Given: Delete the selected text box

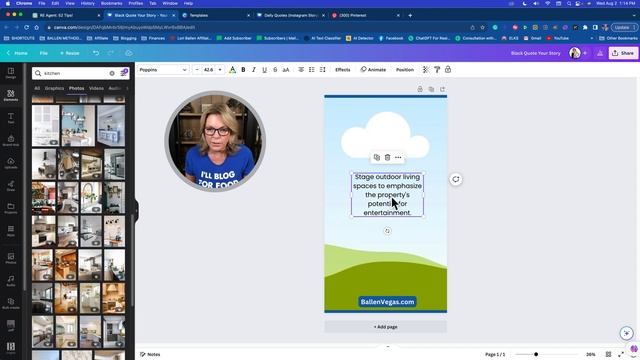Looking at the screenshot, I should (387, 158).
